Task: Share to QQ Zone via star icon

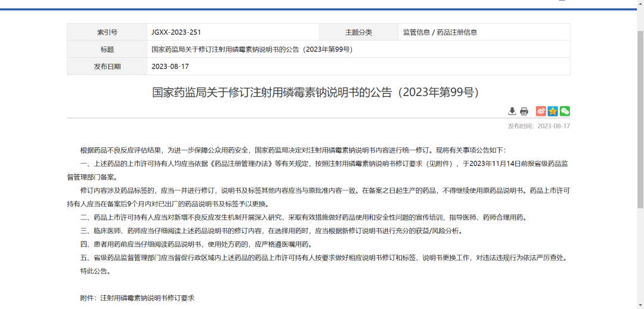Action: 553,112
